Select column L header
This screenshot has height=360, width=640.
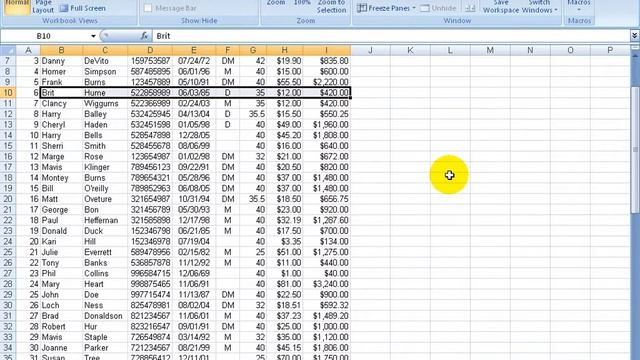pos(450,50)
